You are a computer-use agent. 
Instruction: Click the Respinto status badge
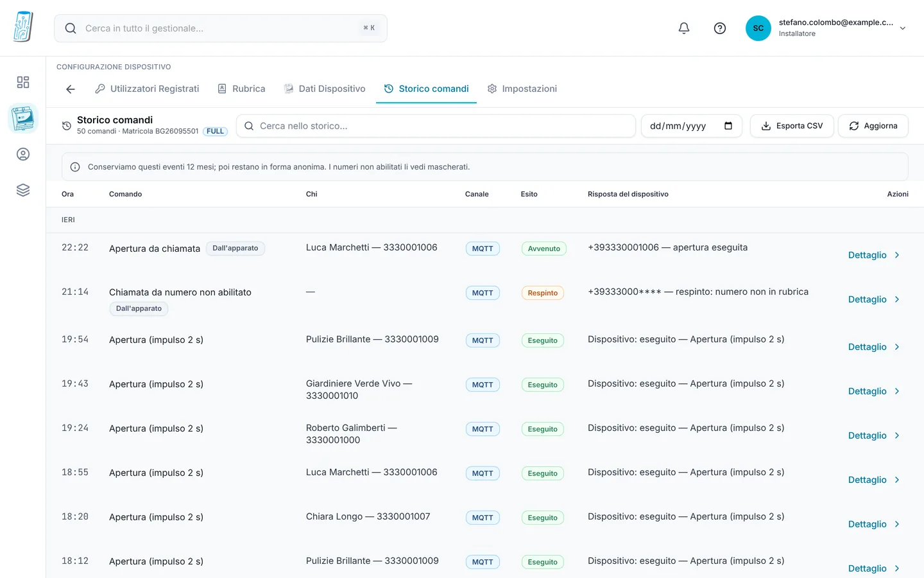pos(543,293)
